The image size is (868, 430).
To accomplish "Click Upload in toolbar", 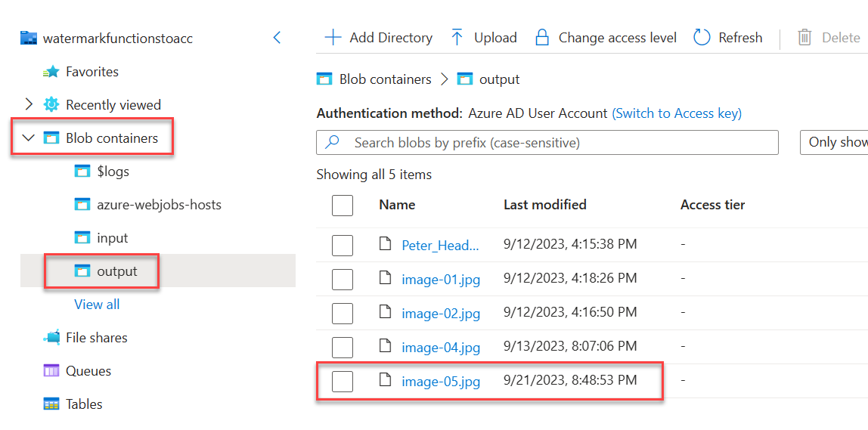I will (484, 38).
